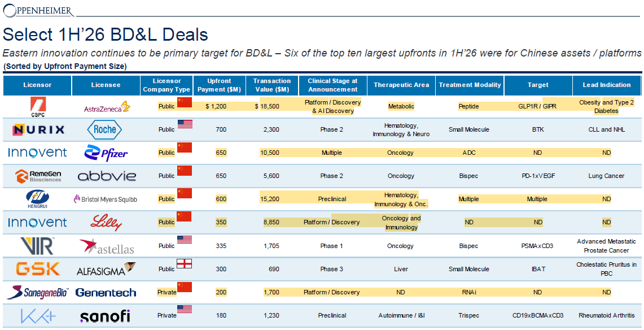Click Clinical Stage at Announcement header
Image resolution: width=644 pixels, height=330 pixels.
[332, 85]
